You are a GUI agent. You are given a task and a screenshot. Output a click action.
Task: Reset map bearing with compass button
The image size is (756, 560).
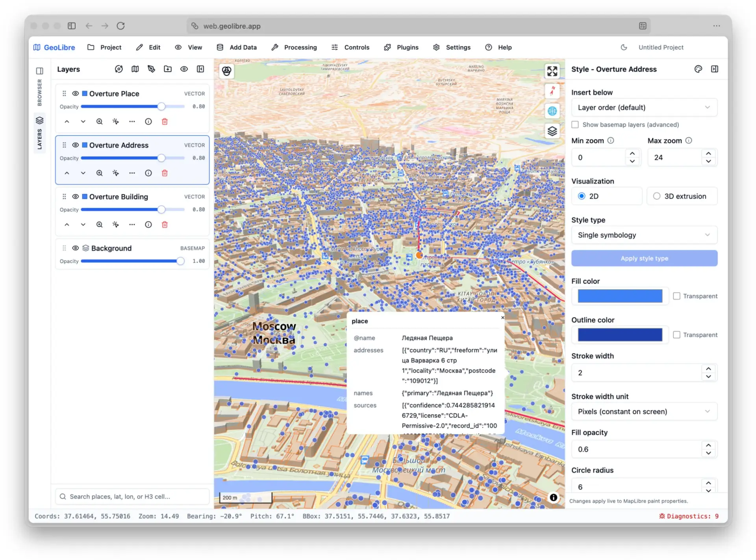coord(552,91)
